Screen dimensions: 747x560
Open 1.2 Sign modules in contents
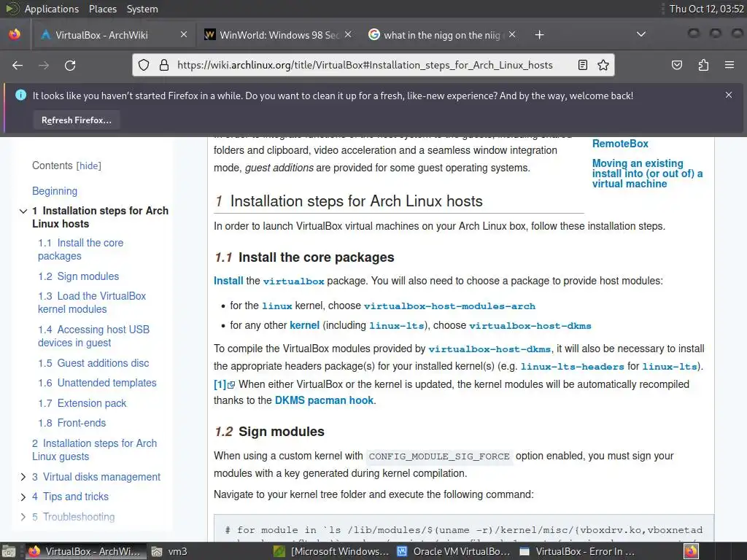(79, 276)
